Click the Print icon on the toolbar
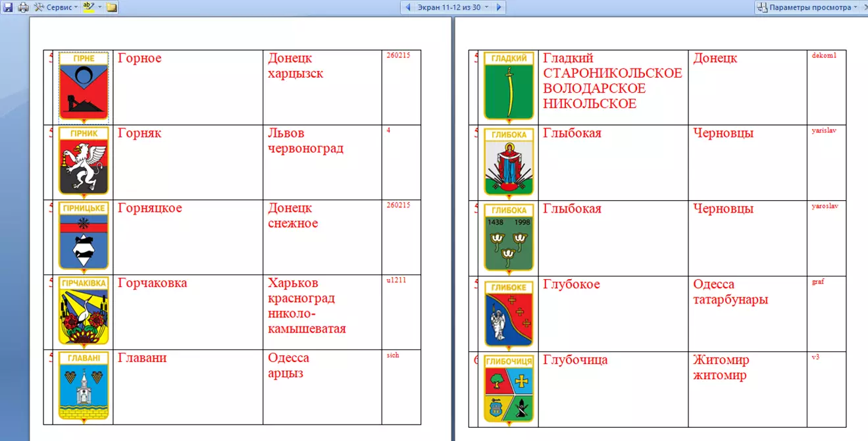The image size is (868, 441). 22,7
